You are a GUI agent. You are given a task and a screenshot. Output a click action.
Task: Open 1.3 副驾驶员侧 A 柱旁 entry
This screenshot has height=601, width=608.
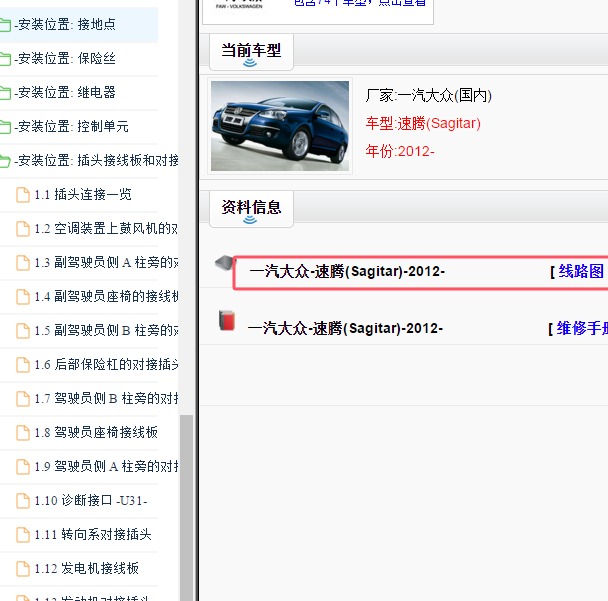pyautogui.click(x=106, y=263)
